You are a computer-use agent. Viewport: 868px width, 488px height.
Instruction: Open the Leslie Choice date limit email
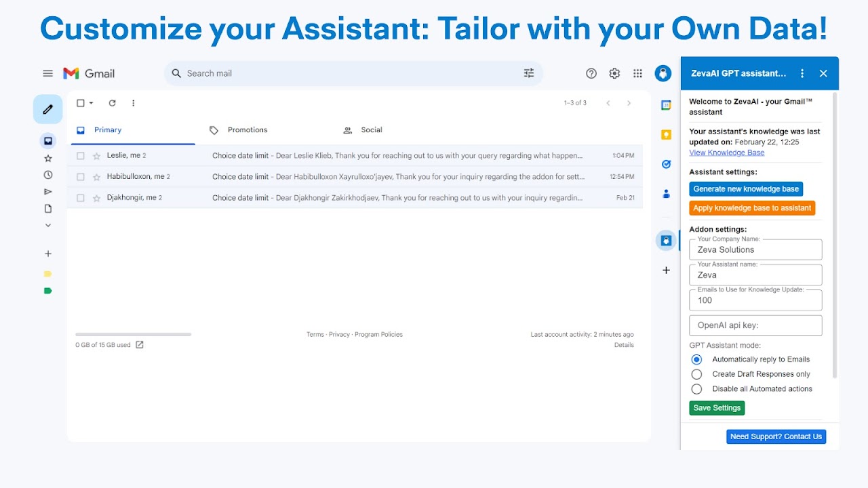pos(355,156)
